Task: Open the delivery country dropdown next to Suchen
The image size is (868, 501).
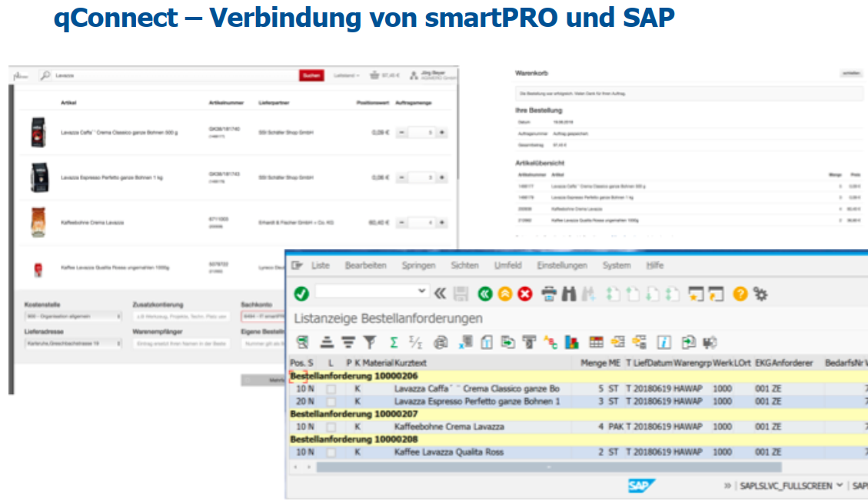Action: point(347,75)
